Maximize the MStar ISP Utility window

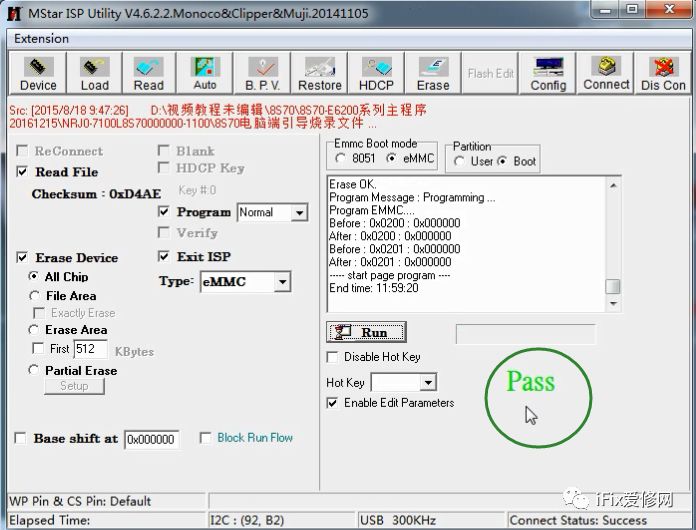pos(633,10)
